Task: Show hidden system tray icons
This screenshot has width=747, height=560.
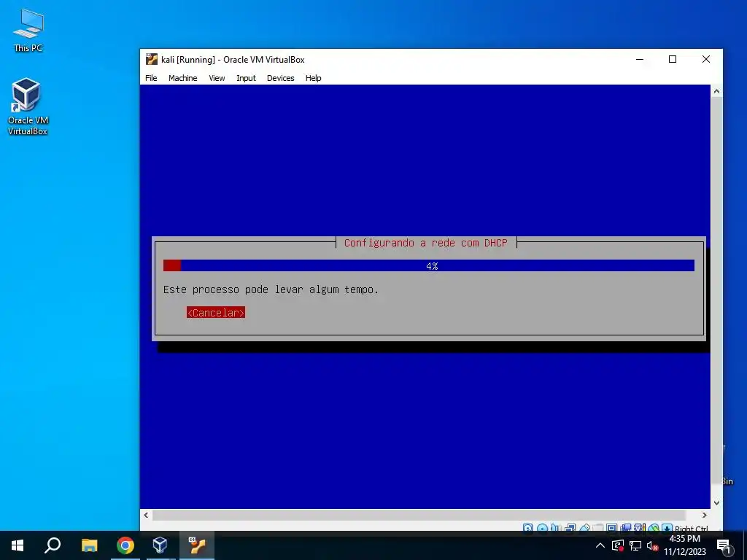Action: click(600, 545)
